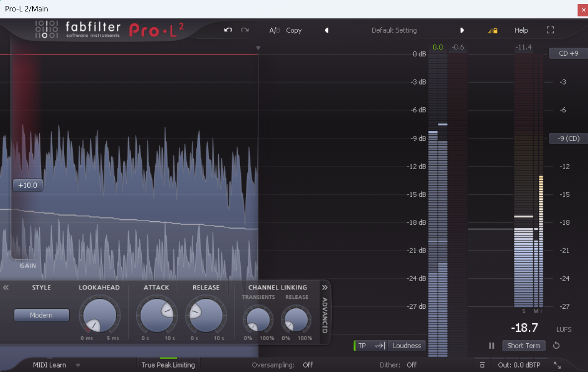
Task: Click the Channel Linking Transients knob
Action: tap(258, 319)
